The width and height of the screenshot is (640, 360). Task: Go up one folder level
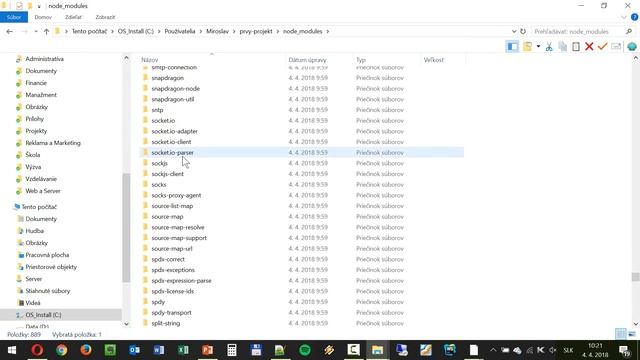click(46, 31)
